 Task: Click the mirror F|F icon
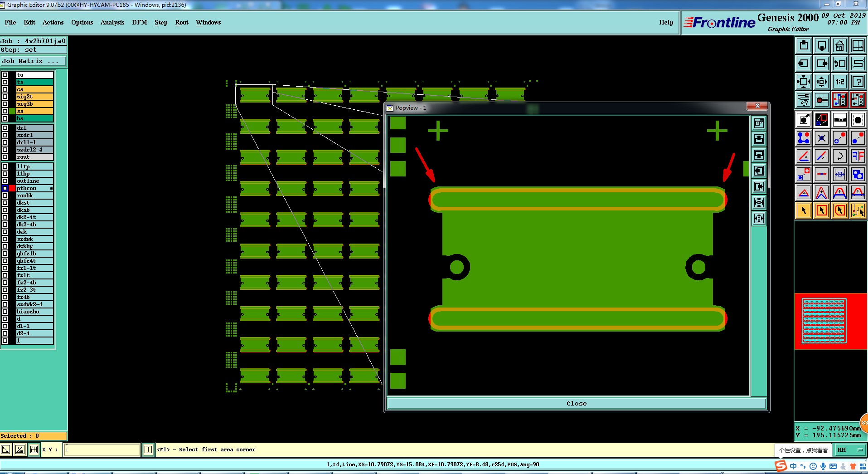click(858, 156)
